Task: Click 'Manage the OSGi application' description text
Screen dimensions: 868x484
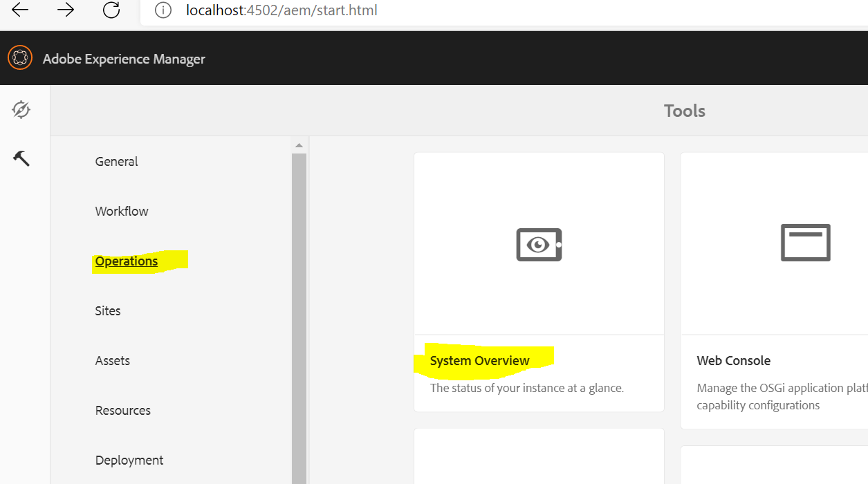Action: coord(782,396)
